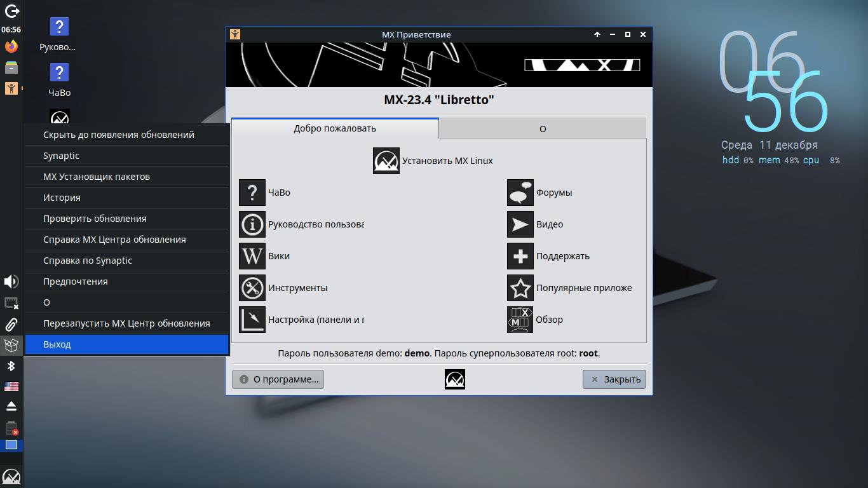Open Справка по Synaptic menu entry
The width and height of the screenshot is (868, 488).
(x=126, y=261)
